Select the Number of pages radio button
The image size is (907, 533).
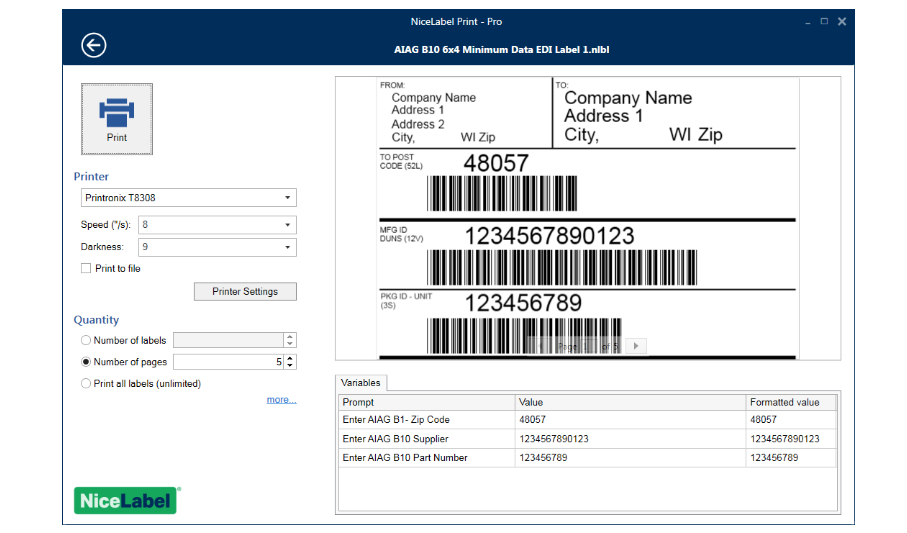click(86, 362)
